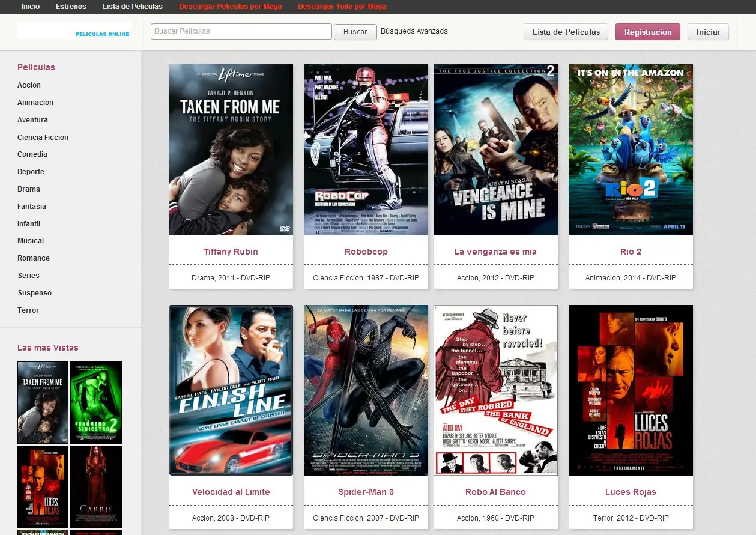Screen dimensions: 756x535
Task: Click the Spider-Man 3 title link
Action: pos(366,492)
